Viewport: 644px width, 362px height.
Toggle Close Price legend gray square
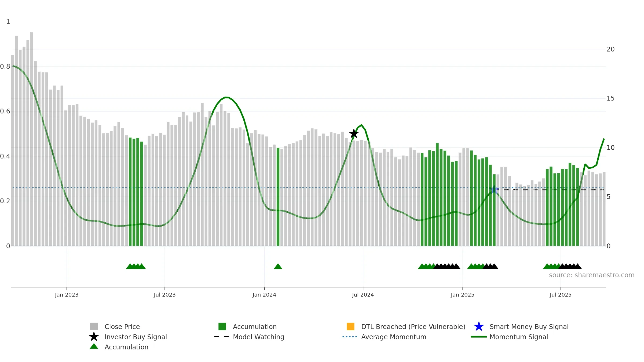94,327
